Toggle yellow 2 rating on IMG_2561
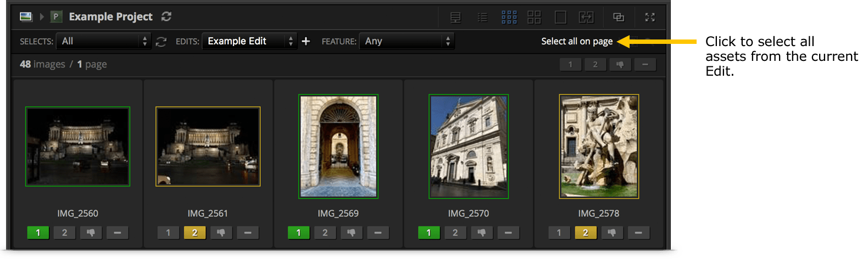 click(x=194, y=233)
